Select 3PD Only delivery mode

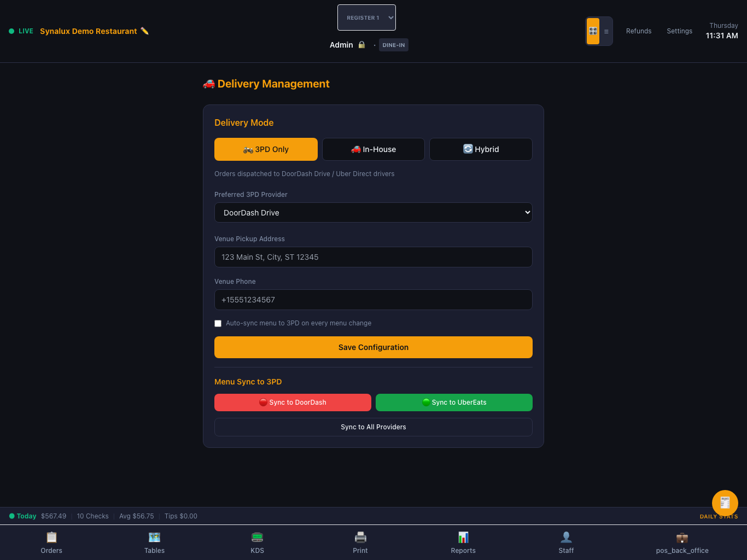pos(266,149)
